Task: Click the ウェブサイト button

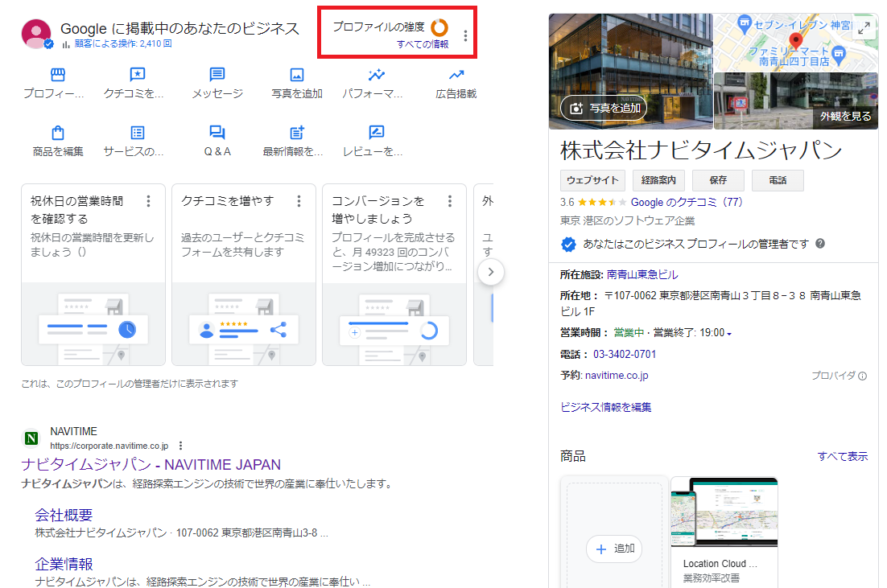Action: [593, 180]
